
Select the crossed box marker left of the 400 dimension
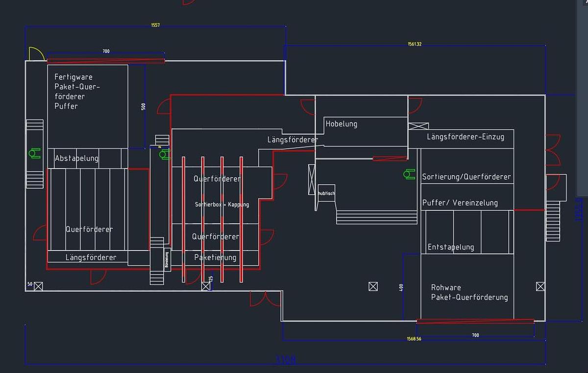tap(373, 286)
